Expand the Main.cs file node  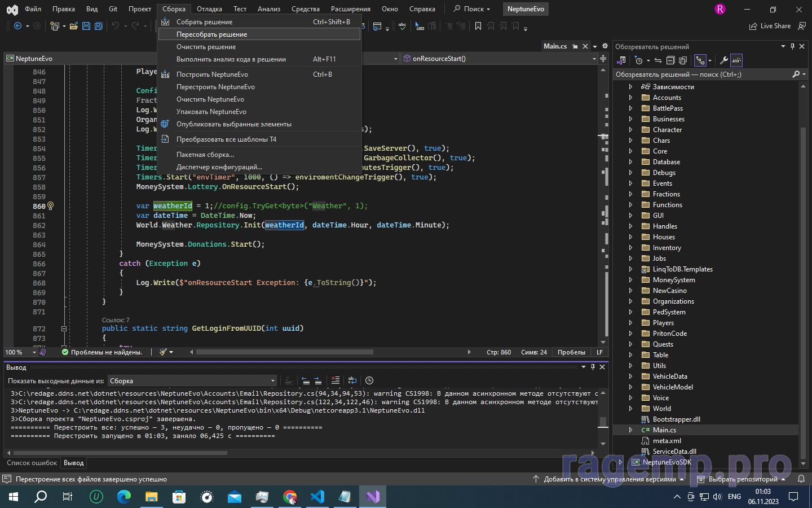630,430
